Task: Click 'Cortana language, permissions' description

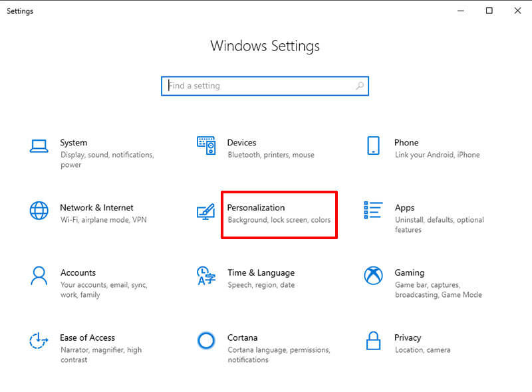Action: pos(279,355)
